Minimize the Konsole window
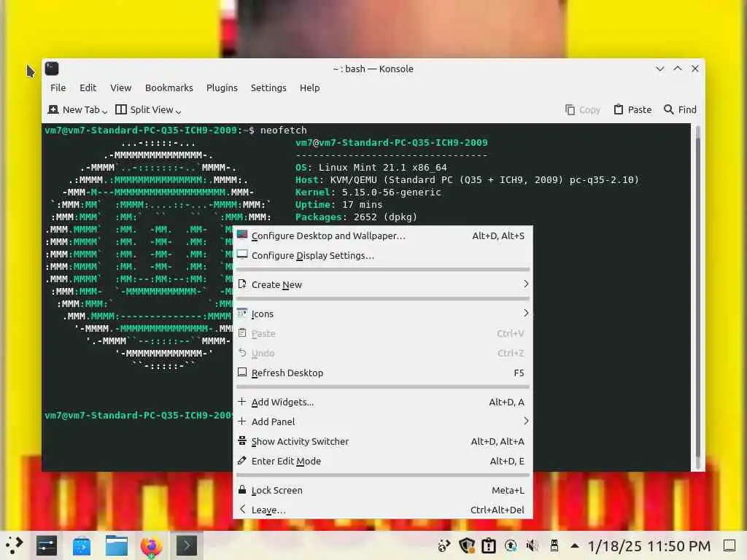The height and width of the screenshot is (560, 747). [659, 69]
